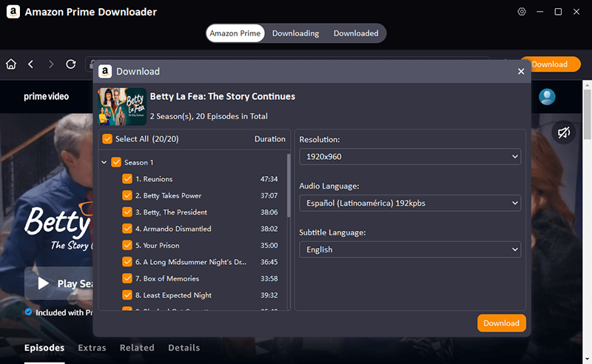Image resolution: width=592 pixels, height=364 pixels.
Task: Navigate forward with the right arrow
Action: pos(51,64)
